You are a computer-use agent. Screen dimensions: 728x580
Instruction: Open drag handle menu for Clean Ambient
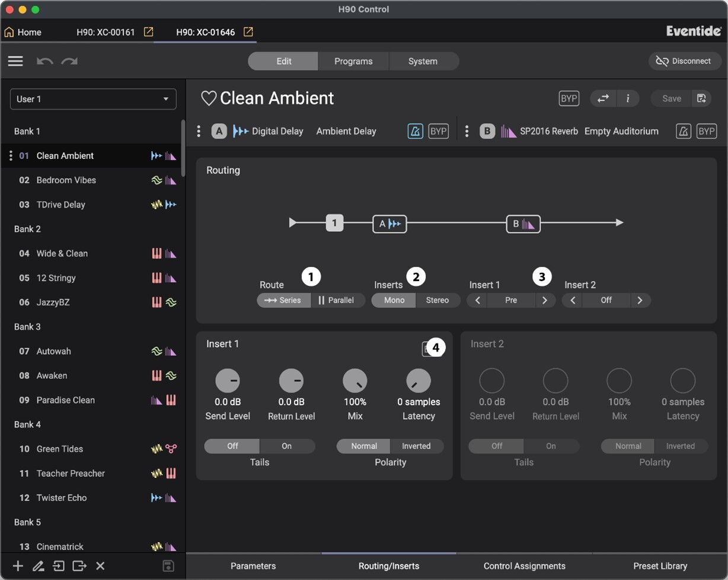[11, 155]
